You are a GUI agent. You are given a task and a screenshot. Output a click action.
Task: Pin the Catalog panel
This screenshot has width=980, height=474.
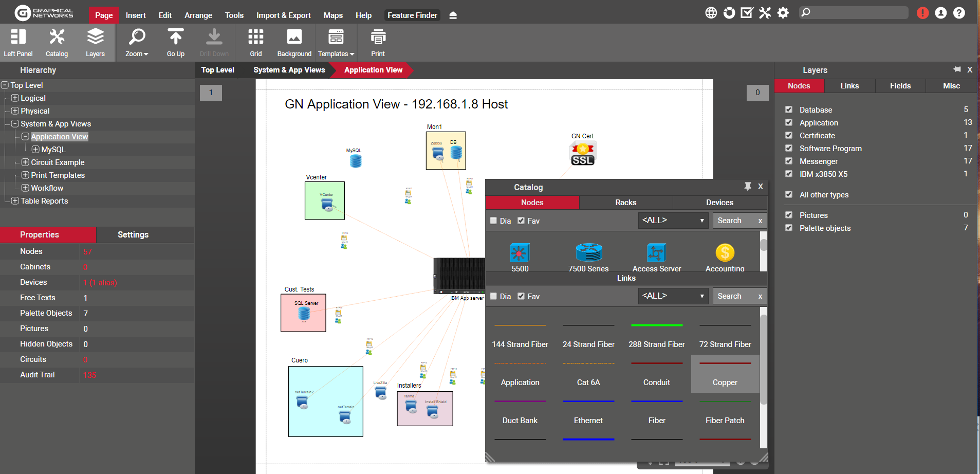click(748, 187)
